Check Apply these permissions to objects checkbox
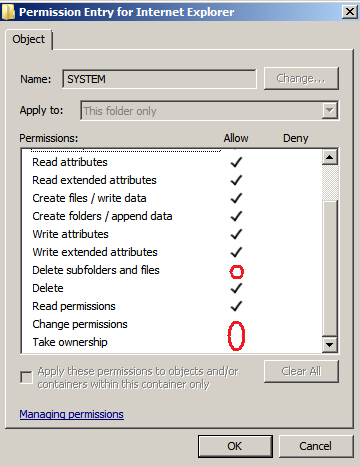The width and height of the screenshot is (360, 466). [x=26, y=377]
